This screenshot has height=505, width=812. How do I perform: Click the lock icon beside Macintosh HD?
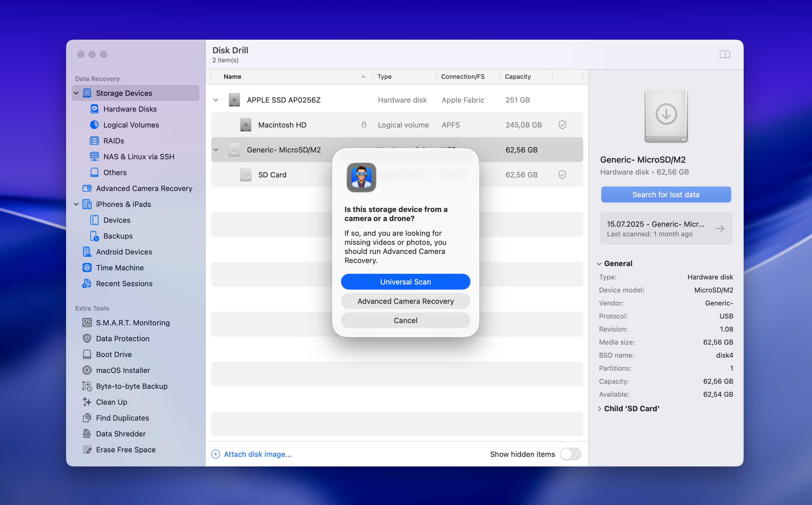click(363, 125)
